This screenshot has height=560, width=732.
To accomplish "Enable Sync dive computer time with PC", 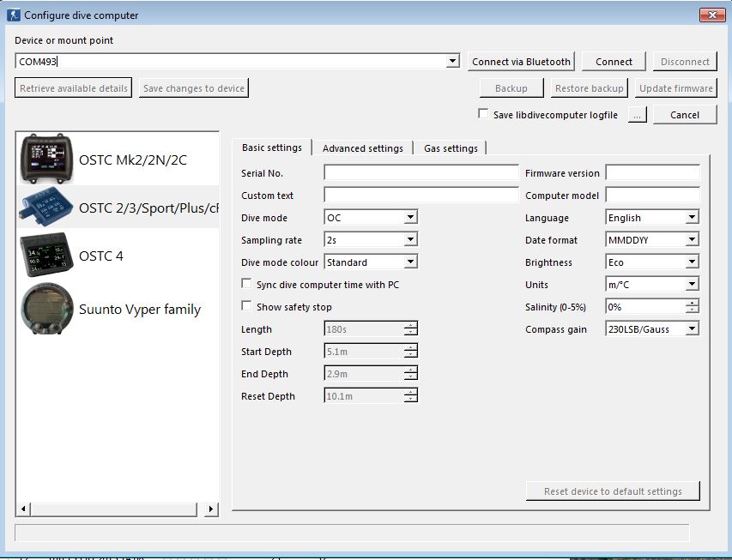I will (247, 285).
